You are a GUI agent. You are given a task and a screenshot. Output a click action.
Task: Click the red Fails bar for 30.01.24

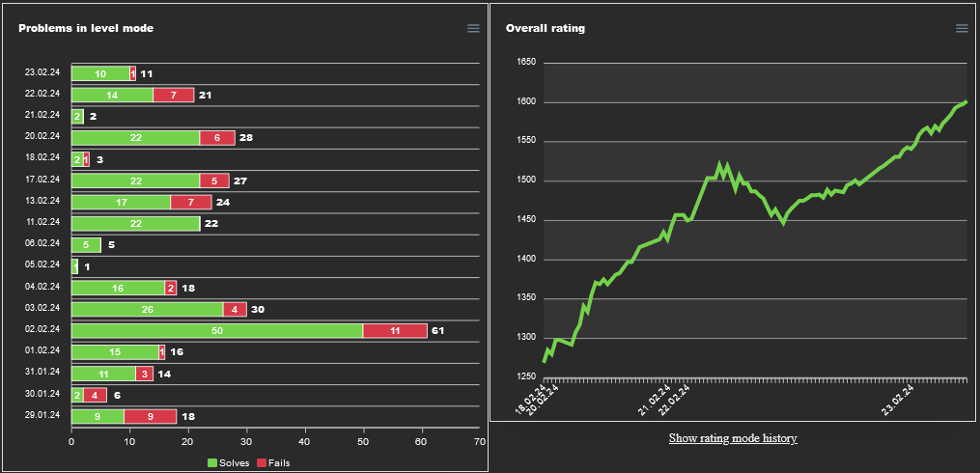(96, 395)
